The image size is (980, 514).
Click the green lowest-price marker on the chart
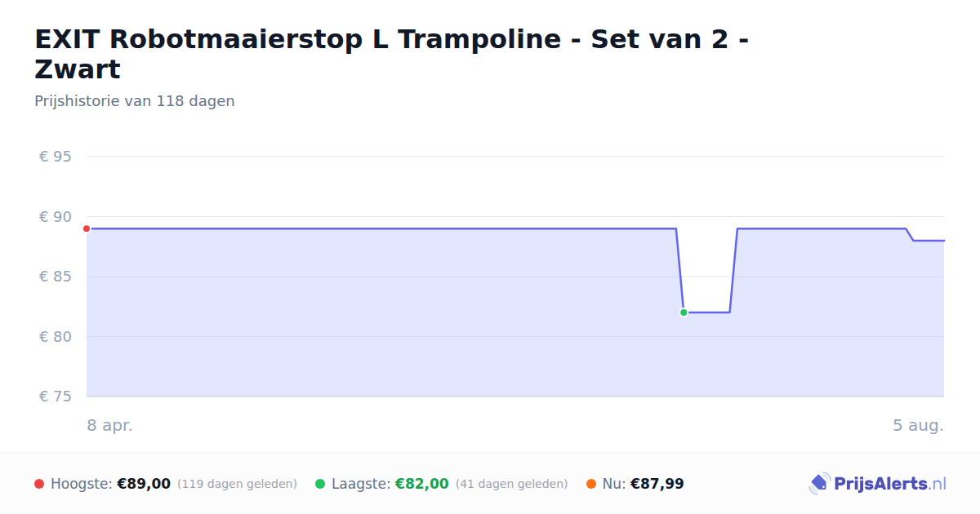[x=684, y=312]
